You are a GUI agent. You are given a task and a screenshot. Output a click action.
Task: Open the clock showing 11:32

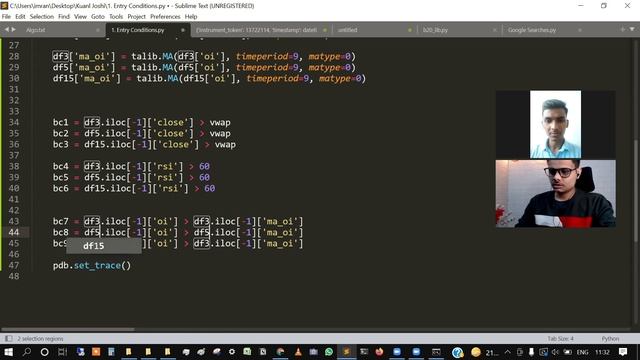coord(602,352)
